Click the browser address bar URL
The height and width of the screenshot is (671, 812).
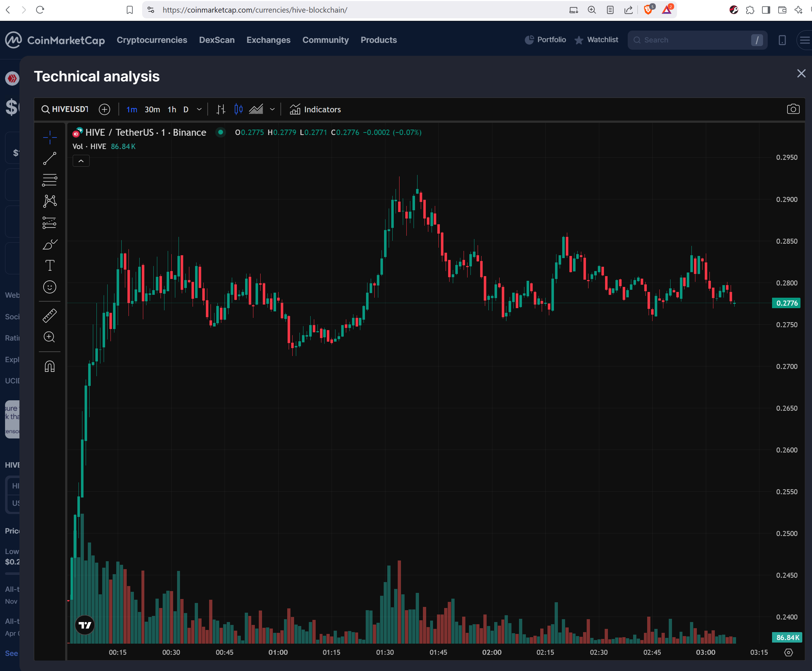[x=255, y=10]
